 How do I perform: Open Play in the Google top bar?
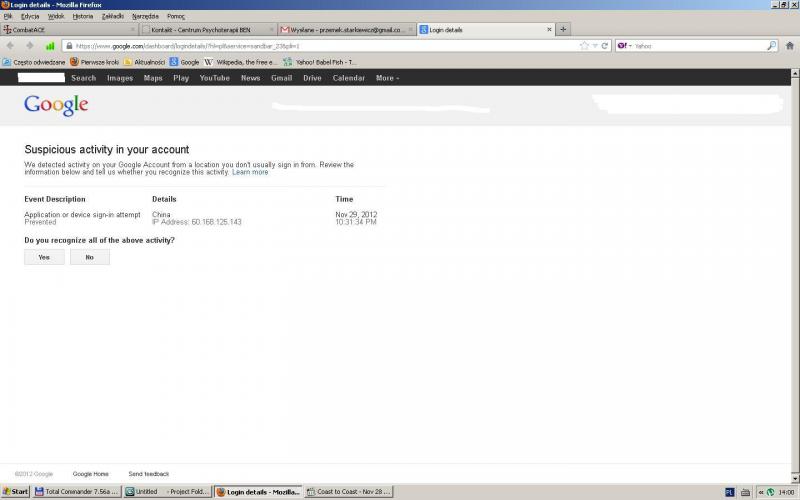(x=181, y=78)
